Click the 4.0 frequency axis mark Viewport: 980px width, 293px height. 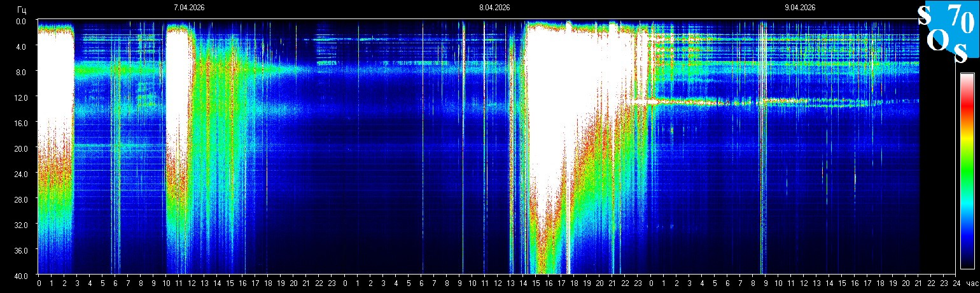22,46
